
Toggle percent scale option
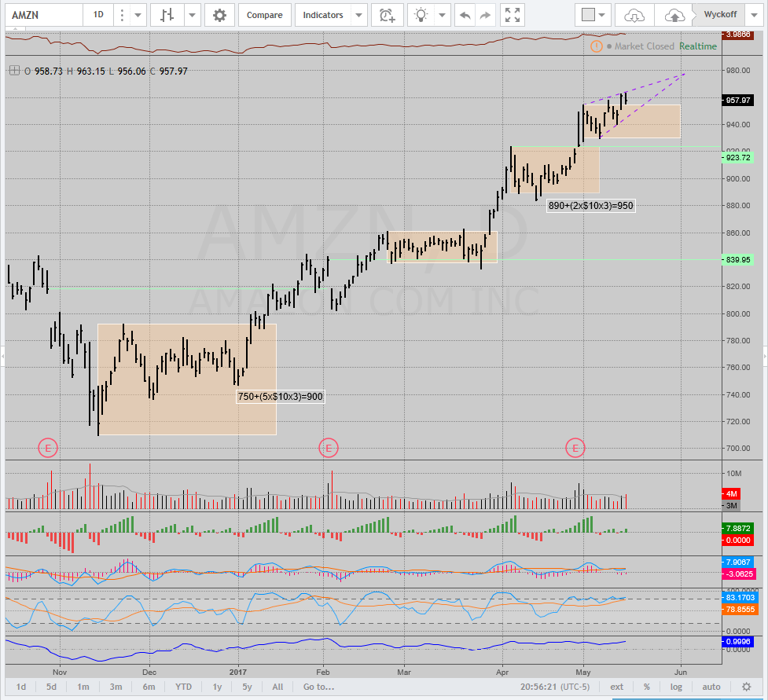646,687
